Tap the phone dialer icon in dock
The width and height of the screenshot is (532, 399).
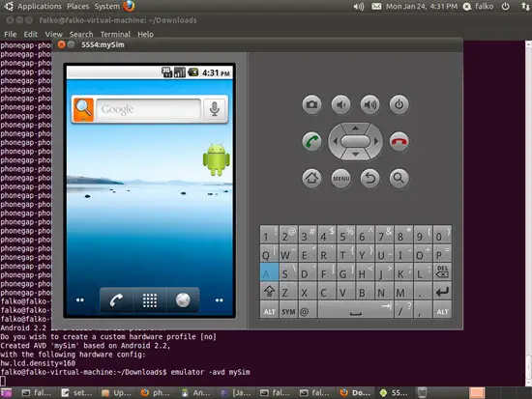(116, 300)
